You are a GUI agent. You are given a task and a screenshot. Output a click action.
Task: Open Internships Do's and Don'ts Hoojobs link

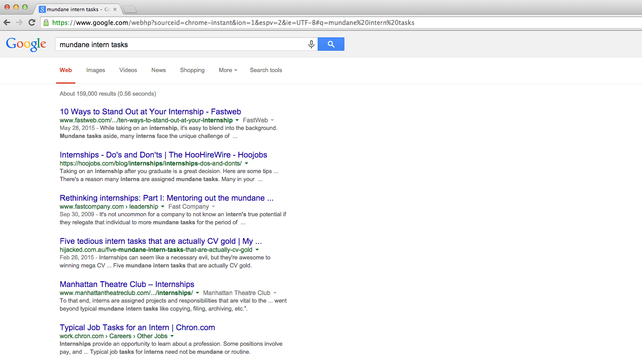[164, 155]
